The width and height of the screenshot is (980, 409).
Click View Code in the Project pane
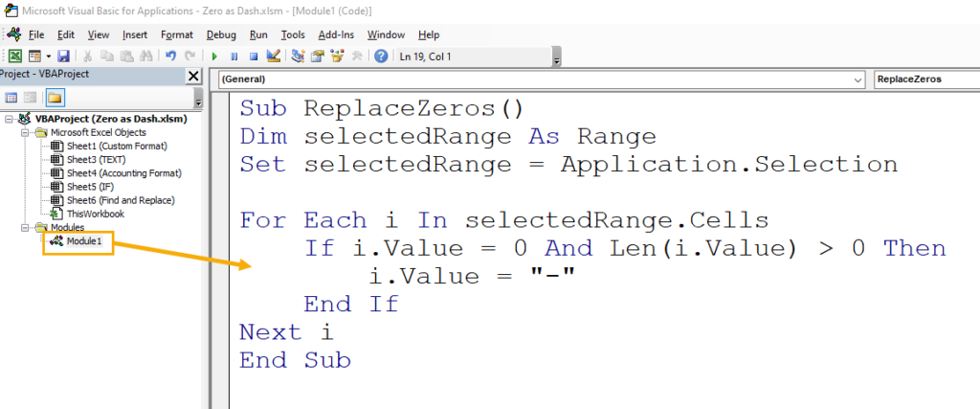pos(11,97)
